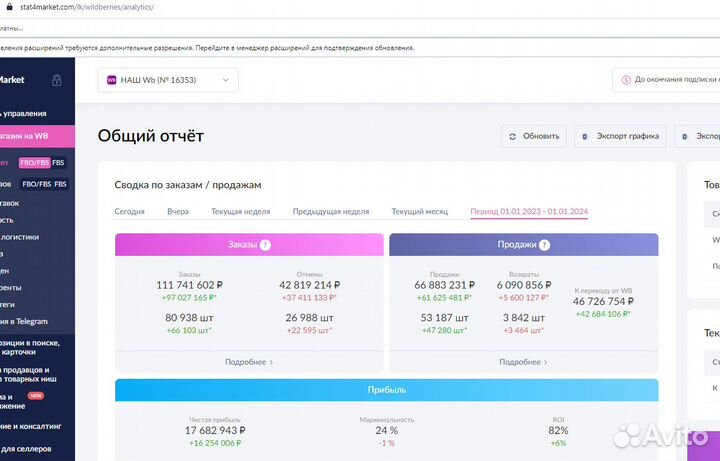This screenshot has width=720, height=461.
Task: Switch to the Текущая неделя tab
Action: tap(240, 211)
